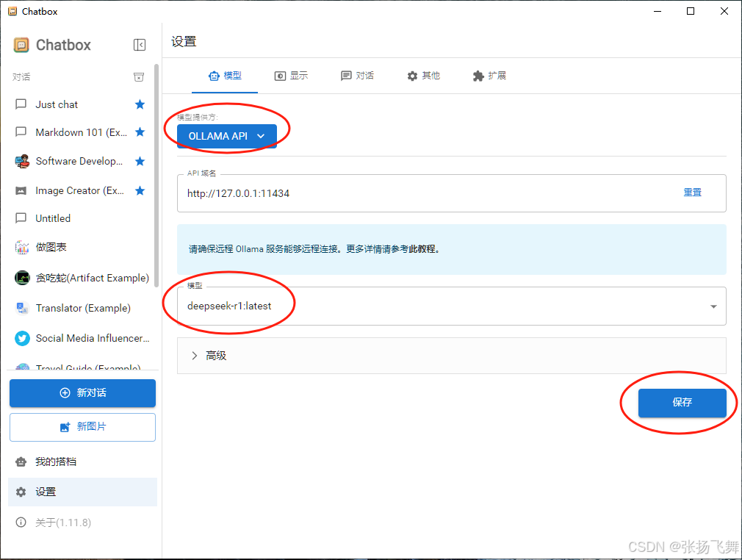Minimize the Chatbox window
The width and height of the screenshot is (742, 560).
coord(658,11)
